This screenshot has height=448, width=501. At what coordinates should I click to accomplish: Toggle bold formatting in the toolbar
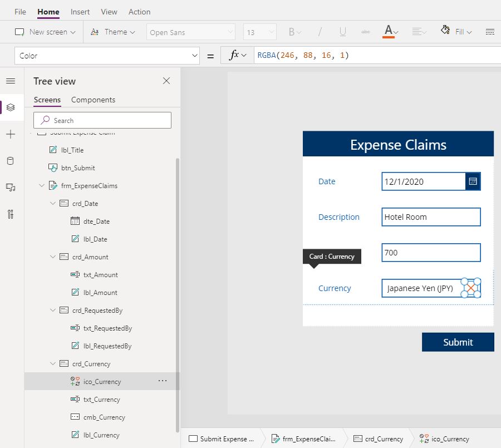[x=292, y=32]
